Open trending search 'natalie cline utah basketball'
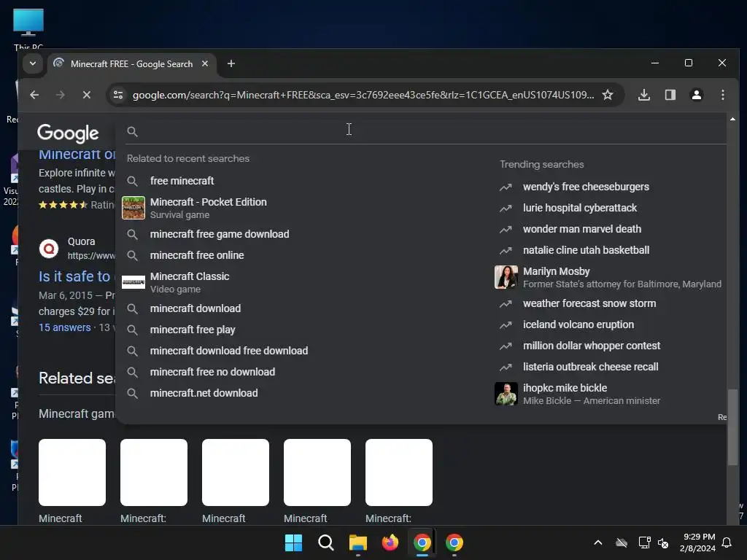This screenshot has height=560, width=747. tap(586, 250)
